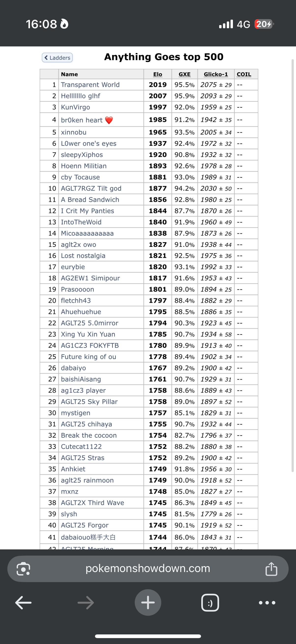
Task: Open AGLT2X Third Wave player link
Action: pyautogui.click(x=93, y=503)
